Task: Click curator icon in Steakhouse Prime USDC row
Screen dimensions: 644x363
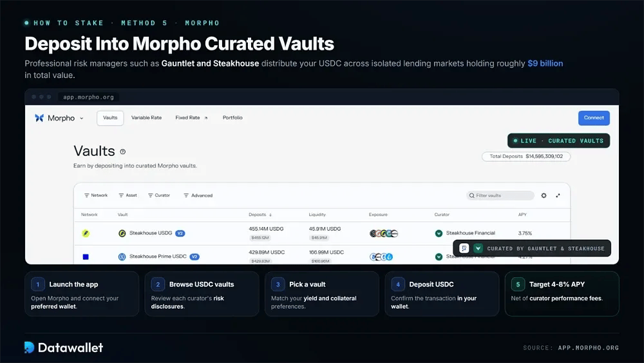Action: (x=439, y=257)
